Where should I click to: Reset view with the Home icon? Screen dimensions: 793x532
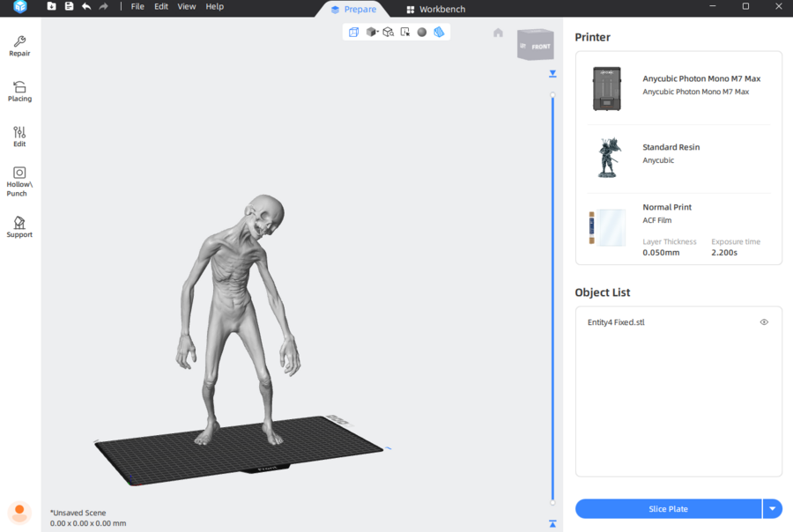point(498,33)
